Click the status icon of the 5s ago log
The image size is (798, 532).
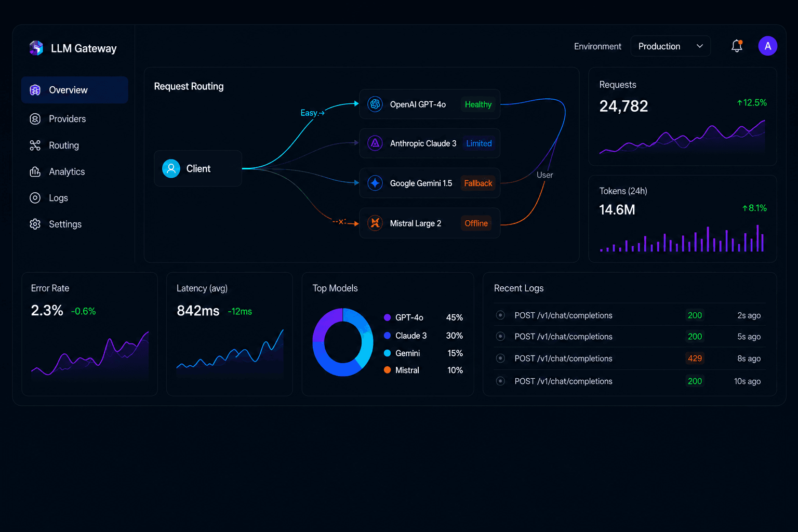click(x=500, y=336)
